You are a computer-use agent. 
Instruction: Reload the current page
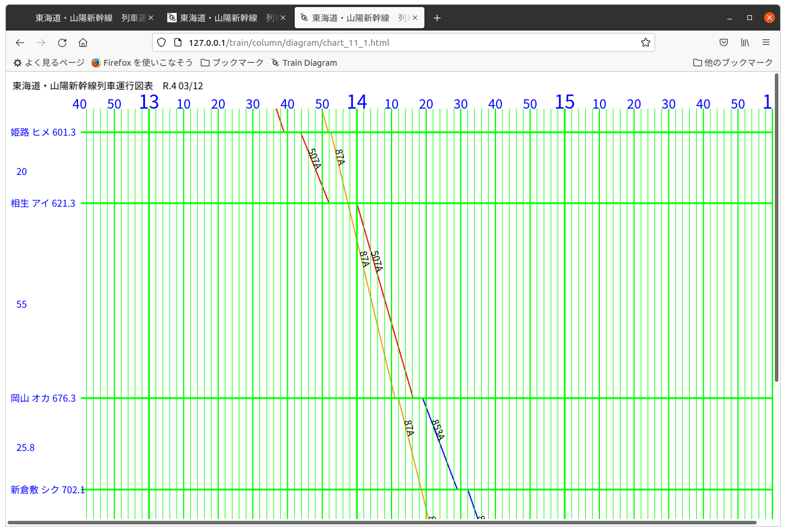[x=62, y=42]
